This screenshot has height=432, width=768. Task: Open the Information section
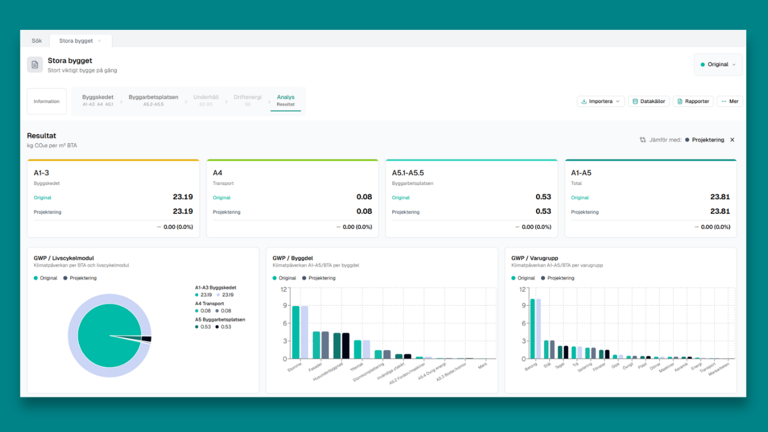pyautogui.click(x=46, y=101)
